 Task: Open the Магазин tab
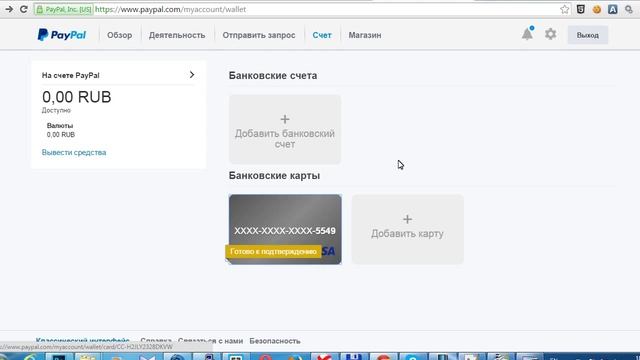[365, 35]
